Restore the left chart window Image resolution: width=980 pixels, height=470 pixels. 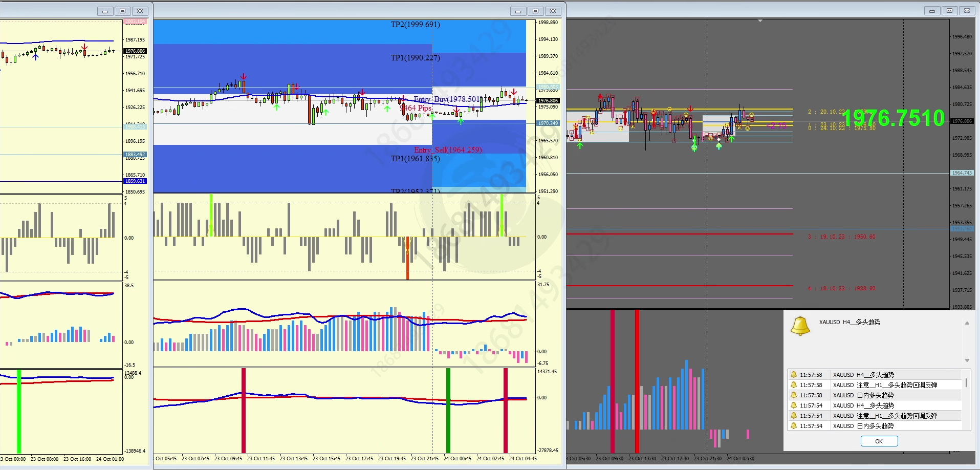pyautogui.click(x=122, y=11)
